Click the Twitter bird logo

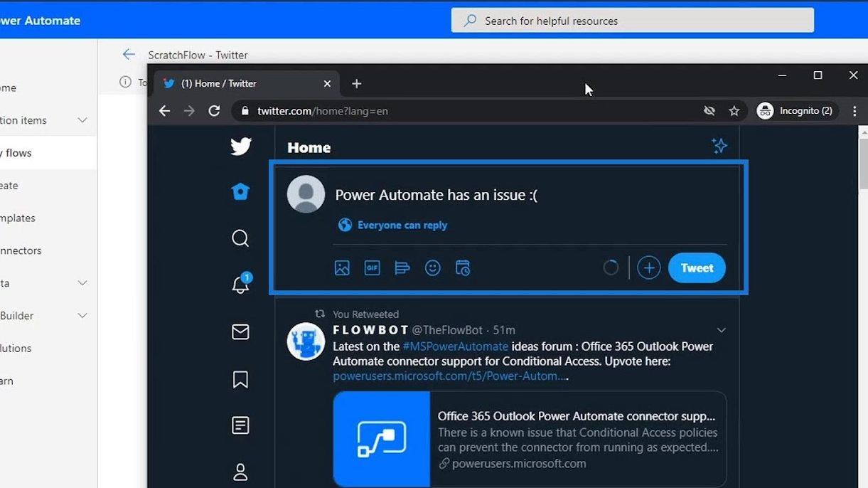point(241,147)
